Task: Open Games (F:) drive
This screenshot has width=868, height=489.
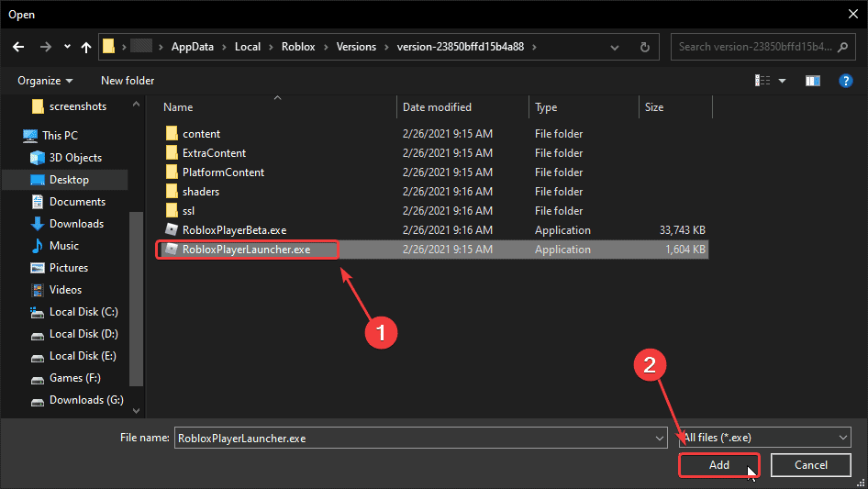Action: pos(74,378)
